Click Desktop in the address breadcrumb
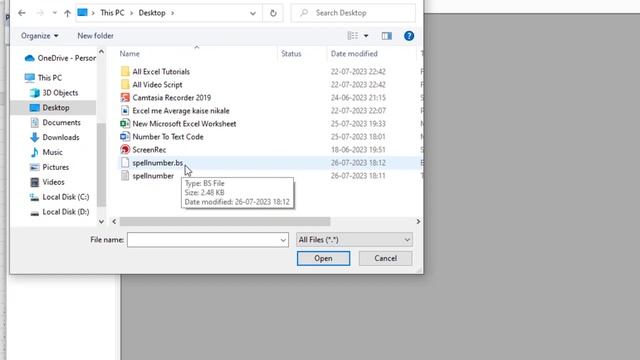Screen dimensions: 640x360 (x=152, y=13)
